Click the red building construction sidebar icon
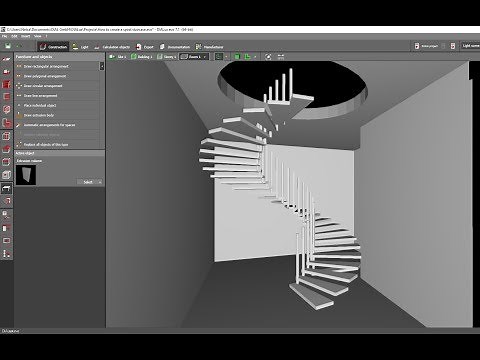Image resolution: width=480 pixels, height=360 pixels. 6,84
